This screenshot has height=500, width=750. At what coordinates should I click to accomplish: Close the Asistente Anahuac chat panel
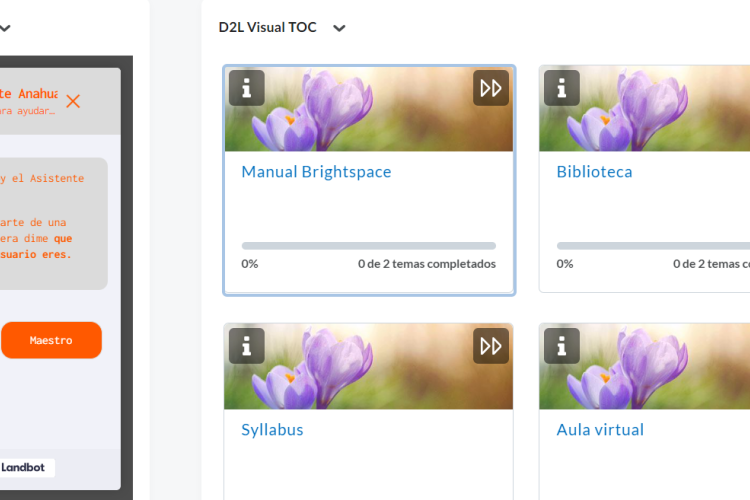click(73, 101)
